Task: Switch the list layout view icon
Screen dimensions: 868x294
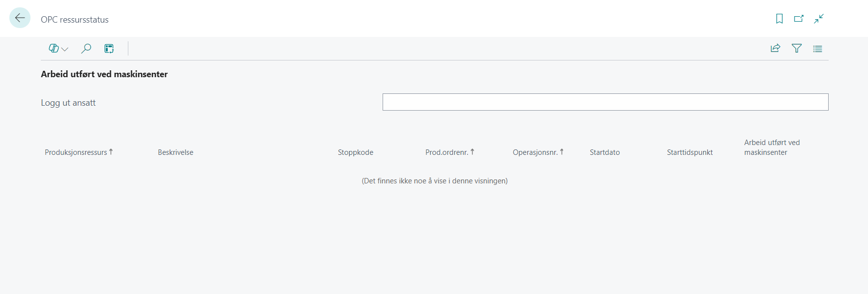Action: pos(817,49)
